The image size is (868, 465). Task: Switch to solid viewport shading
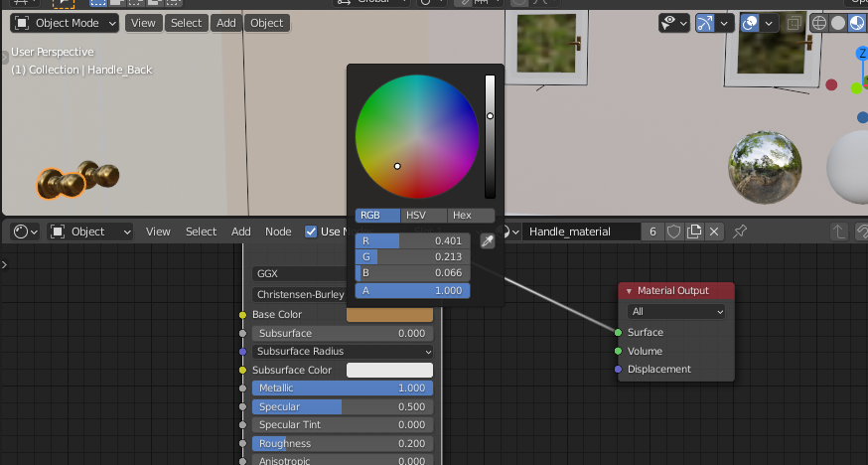838,23
